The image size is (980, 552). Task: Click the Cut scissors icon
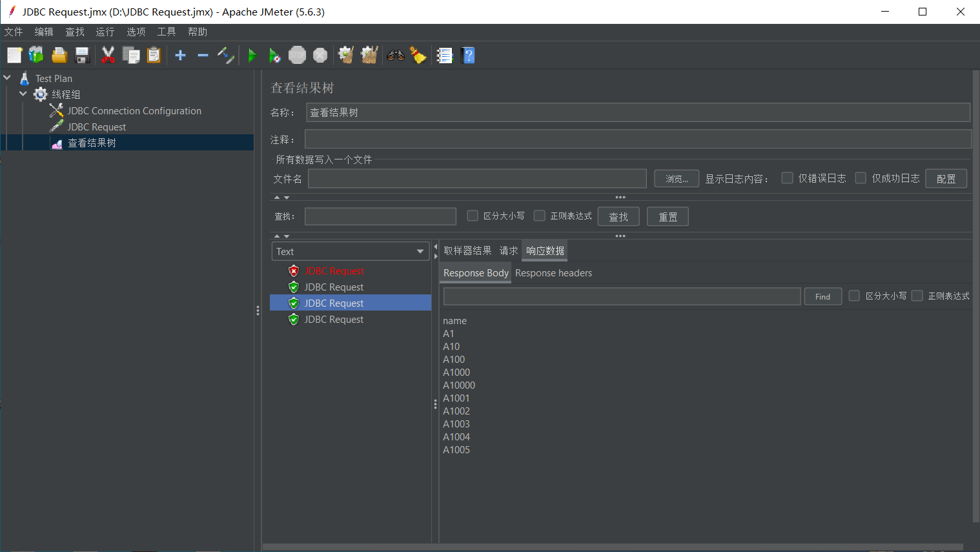[108, 56]
